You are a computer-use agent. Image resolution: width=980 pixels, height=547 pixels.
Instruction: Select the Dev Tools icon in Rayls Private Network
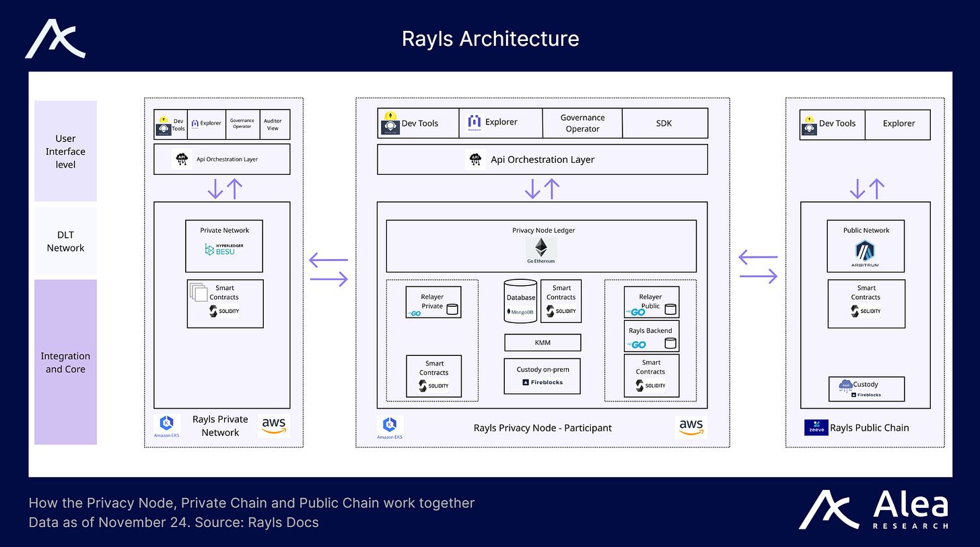tap(164, 125)
